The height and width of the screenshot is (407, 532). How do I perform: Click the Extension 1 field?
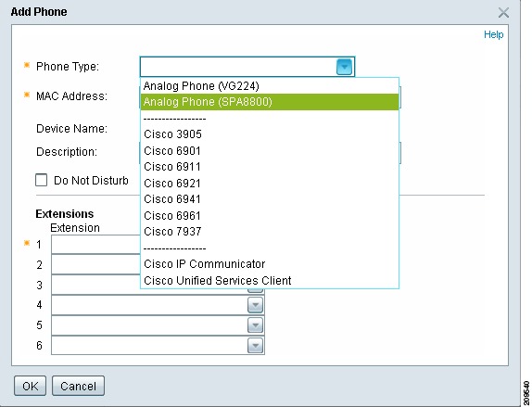tap(95, 245)
